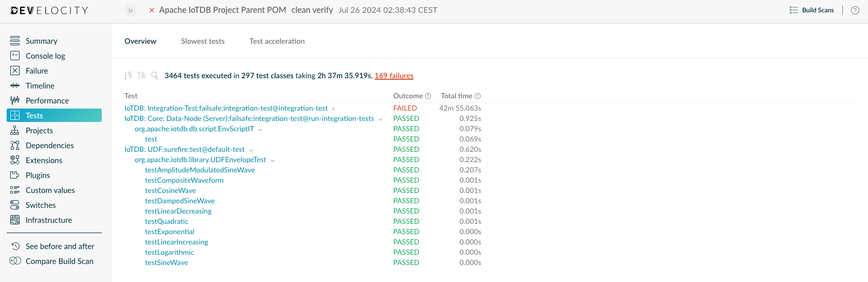Open Compare Build Scan
Screen dimensions: 868x282
click(x=59, y=261)
